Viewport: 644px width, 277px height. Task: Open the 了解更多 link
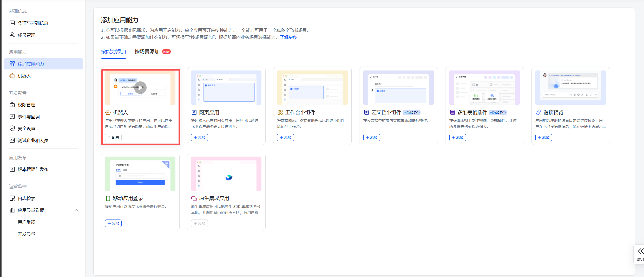pos(288,37)
